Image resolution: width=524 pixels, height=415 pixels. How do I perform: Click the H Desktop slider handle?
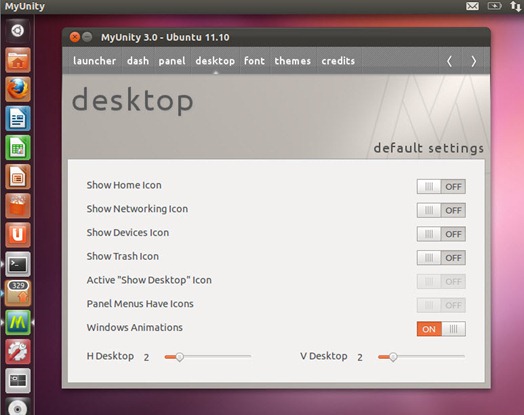pyautogui.click(x=179, y=357)
